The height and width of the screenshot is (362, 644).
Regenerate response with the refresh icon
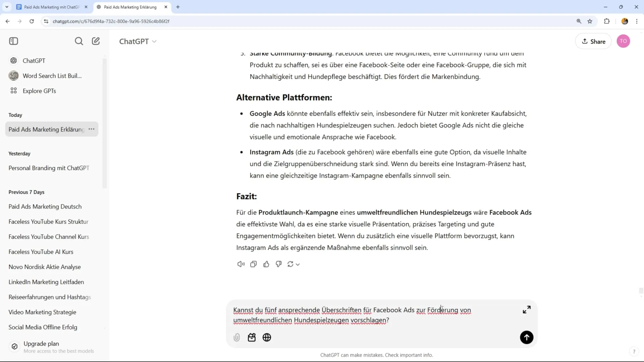tap(290, 264)
